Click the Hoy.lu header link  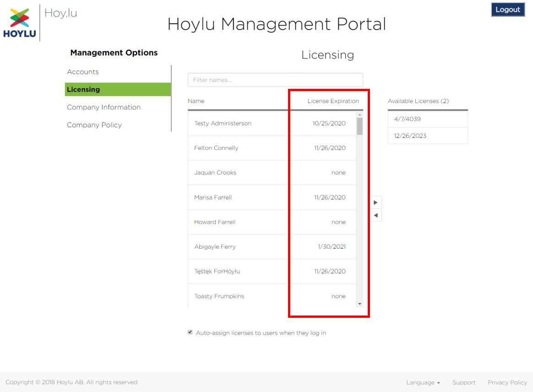click(x=60, y=13)
